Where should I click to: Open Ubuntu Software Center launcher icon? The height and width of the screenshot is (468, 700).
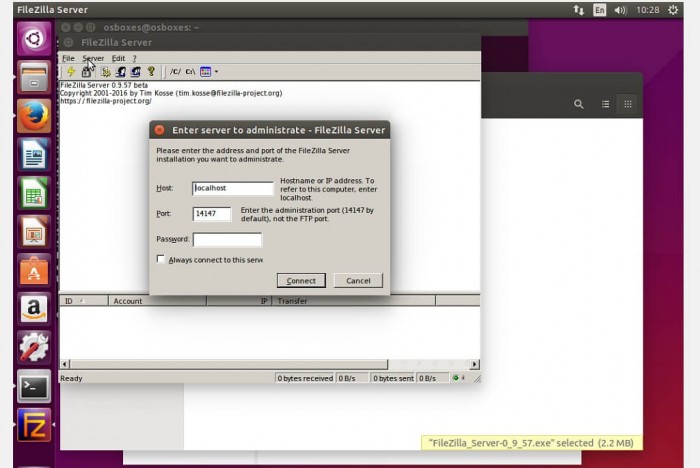[34, 271]
